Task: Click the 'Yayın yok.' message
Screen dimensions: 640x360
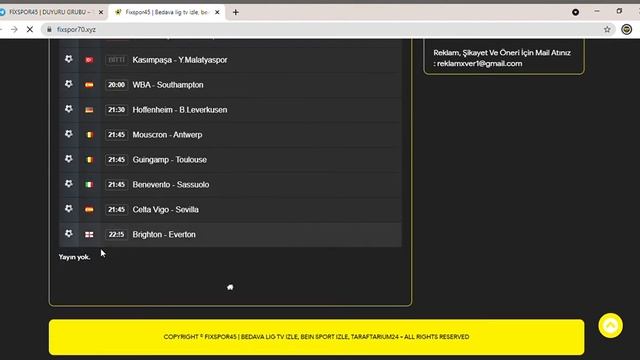Action: point(74,257)
